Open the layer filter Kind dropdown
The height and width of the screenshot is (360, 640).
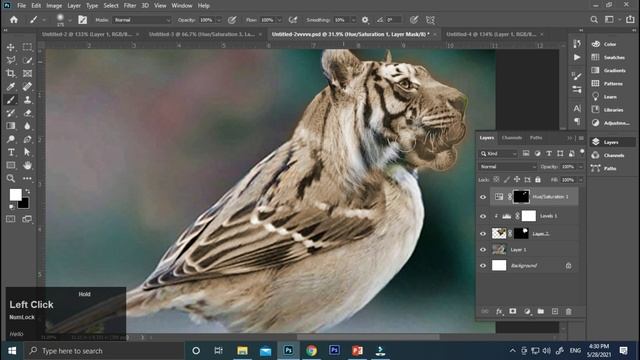coord(498,153)
